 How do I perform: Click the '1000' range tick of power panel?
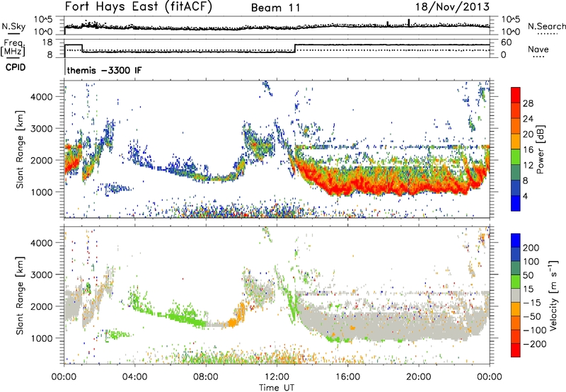(x=42, y=192)
